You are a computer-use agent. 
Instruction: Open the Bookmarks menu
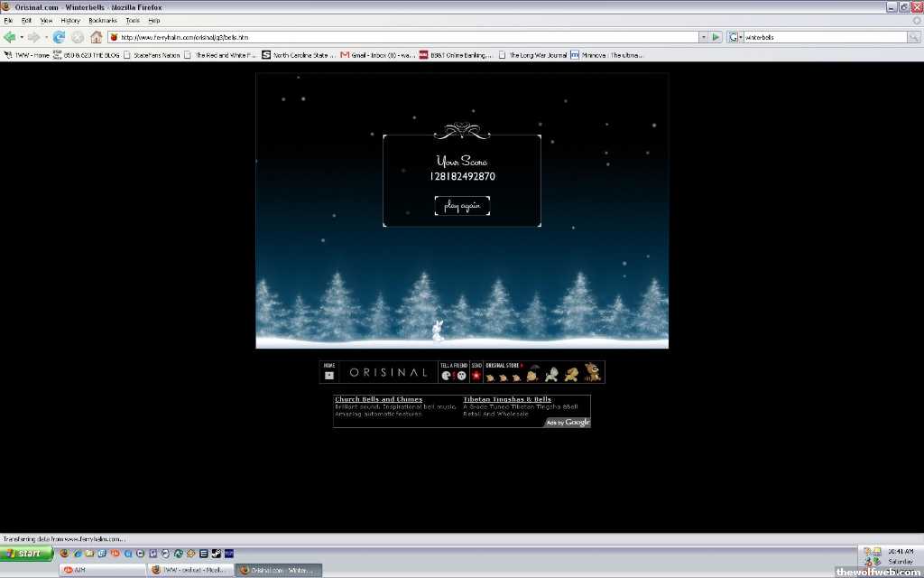pyautogui.click(x=102, y=20)
